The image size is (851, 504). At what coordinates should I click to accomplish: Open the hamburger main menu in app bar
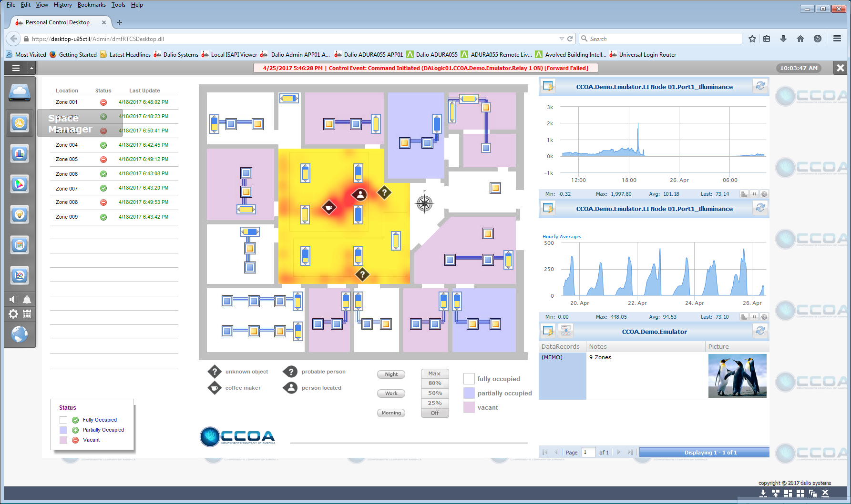coord(16,68)
